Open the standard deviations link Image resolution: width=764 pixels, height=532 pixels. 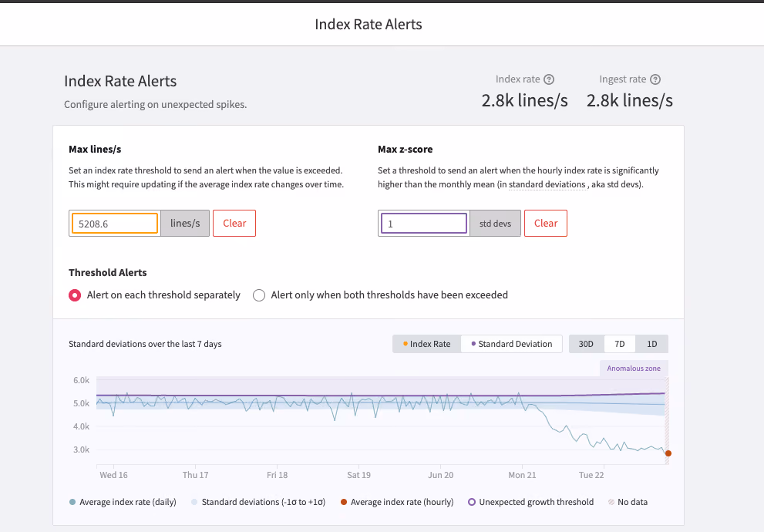[547, 184]
